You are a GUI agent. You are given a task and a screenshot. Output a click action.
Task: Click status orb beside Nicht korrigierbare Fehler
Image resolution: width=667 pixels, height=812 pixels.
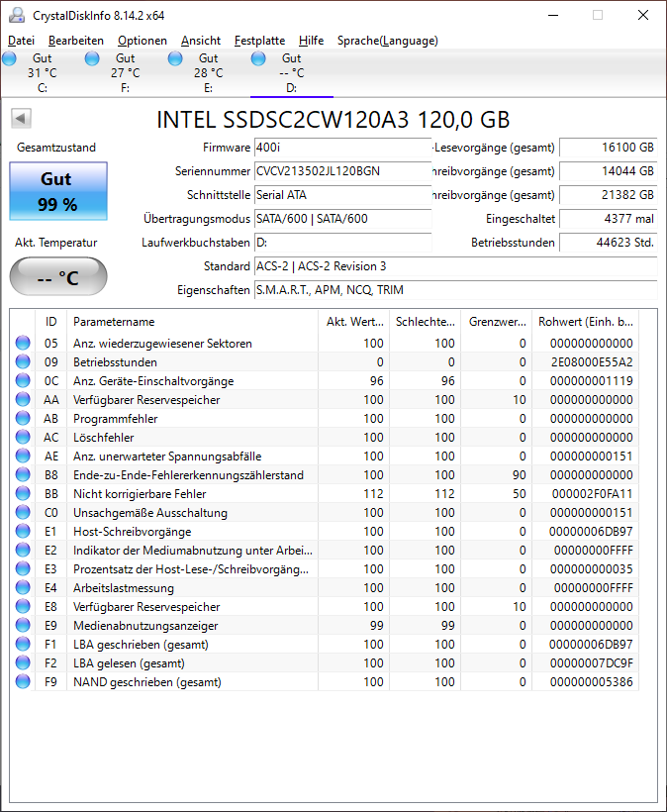click(23, 493)
